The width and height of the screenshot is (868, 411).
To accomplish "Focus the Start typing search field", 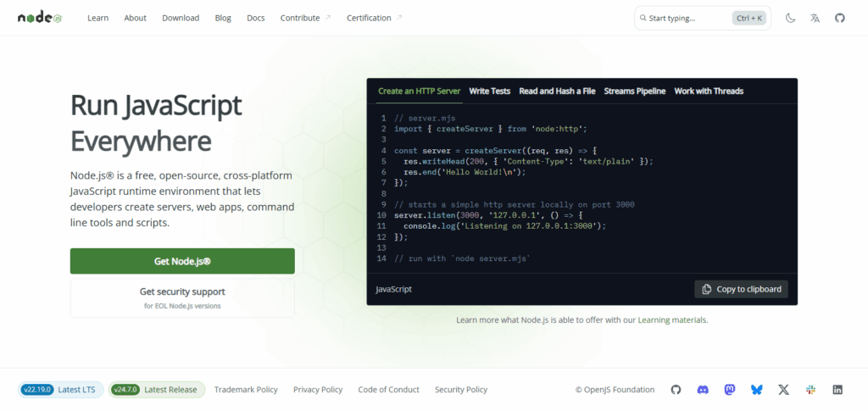I will point(687,18).
